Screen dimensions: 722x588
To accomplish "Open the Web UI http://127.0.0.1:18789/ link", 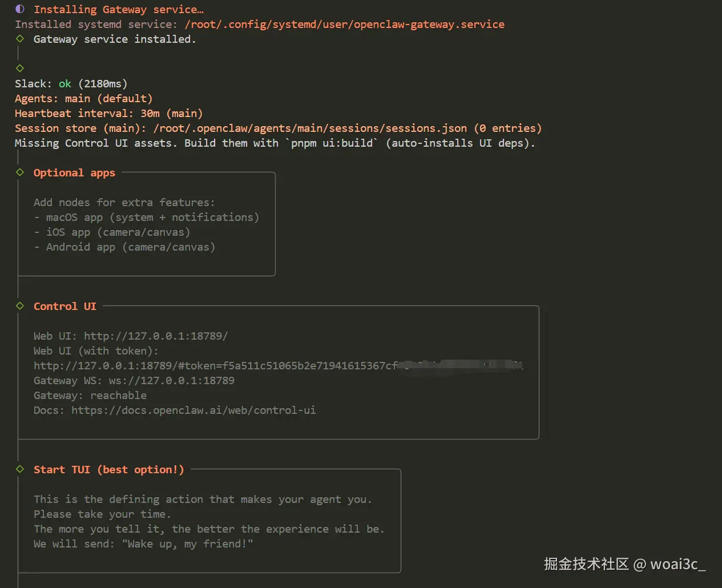I will tap(156, 336).
